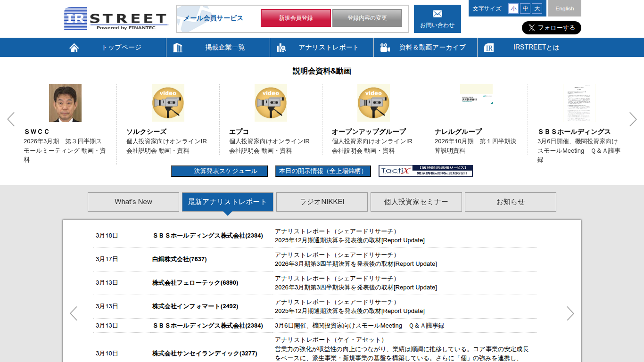Show next items in the 説明会資料&動画 carousel

pyautogui.click(x=633, y=119)
